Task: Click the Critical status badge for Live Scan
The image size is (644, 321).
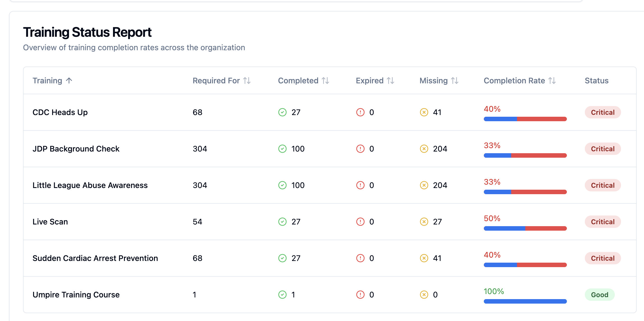Action: 602,222
